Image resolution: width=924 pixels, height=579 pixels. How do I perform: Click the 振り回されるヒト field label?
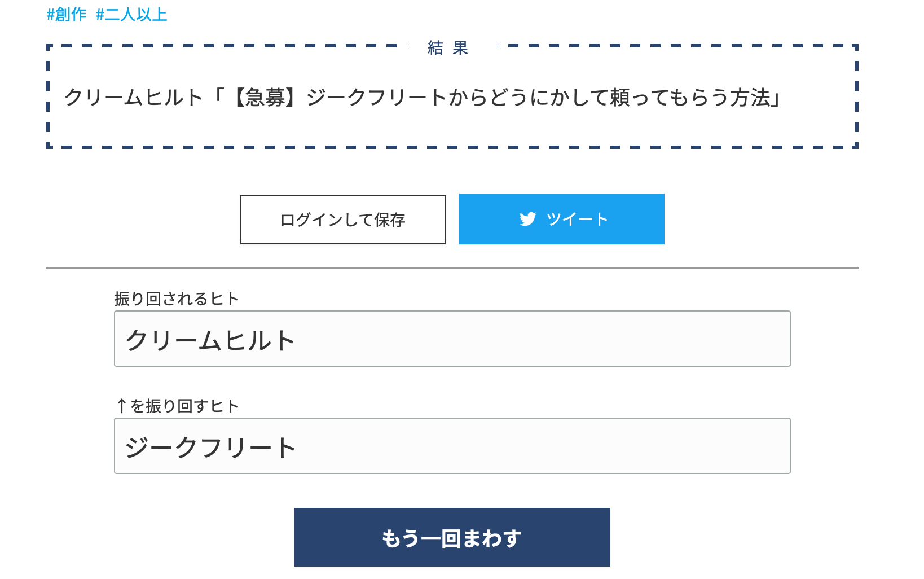point(177,299)
